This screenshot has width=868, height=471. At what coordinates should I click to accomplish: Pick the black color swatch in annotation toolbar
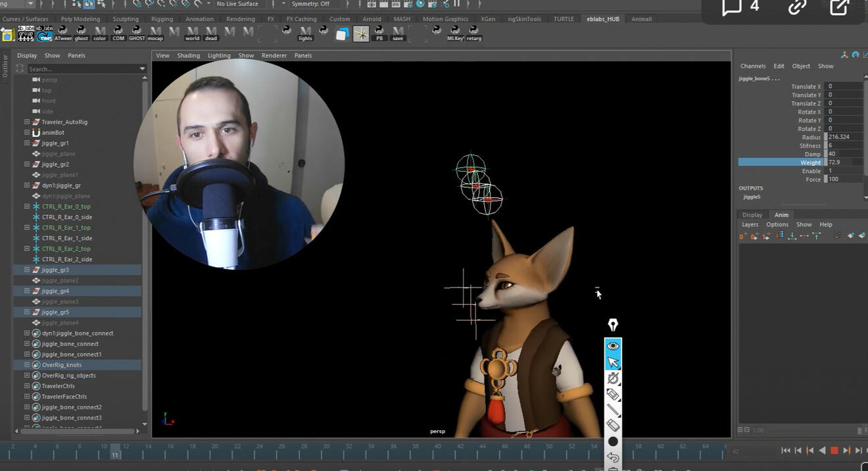coord(613,441)
